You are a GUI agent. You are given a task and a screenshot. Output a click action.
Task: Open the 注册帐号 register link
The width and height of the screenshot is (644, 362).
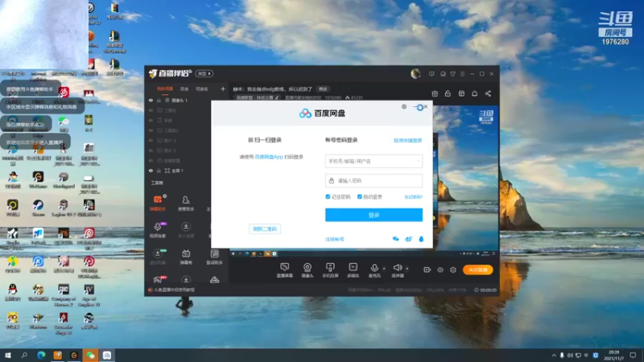click(x=335, y=239)
